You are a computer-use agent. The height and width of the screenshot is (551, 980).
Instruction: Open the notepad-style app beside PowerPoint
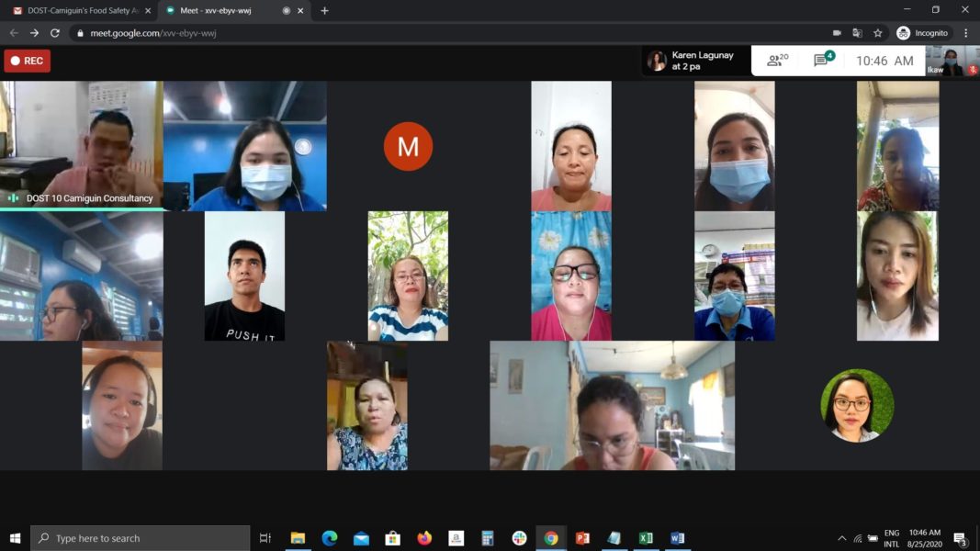[x=614, y=538]
